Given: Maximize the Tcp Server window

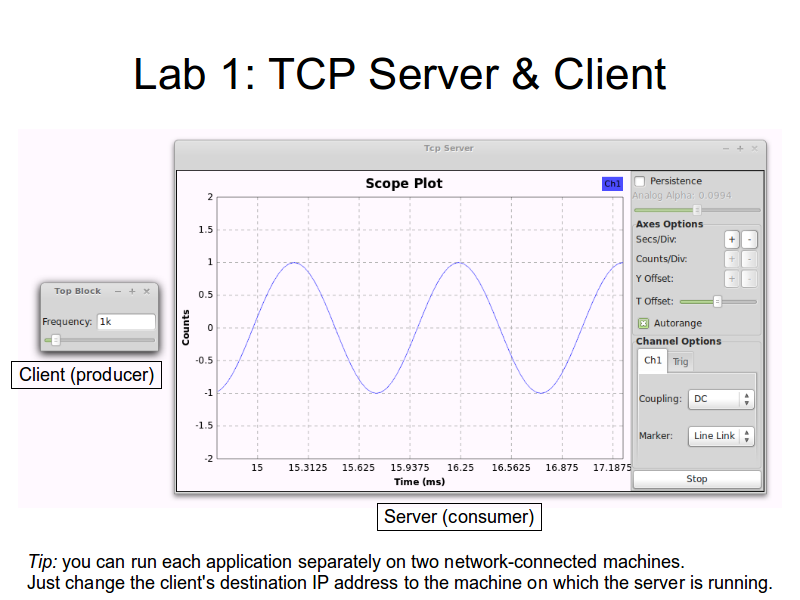Looking at the screenshot, I should point(740,148).
